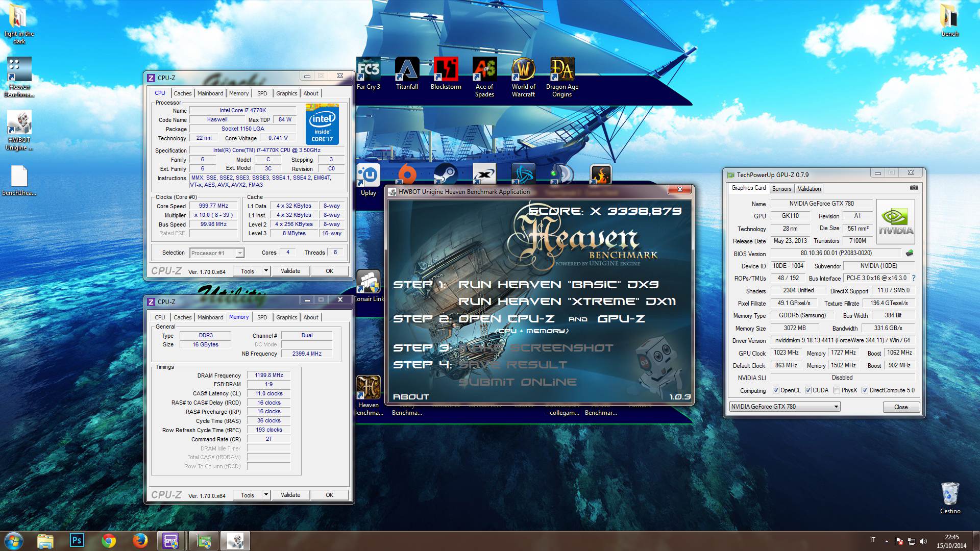Open the Blockstorm desktop shortcut
Image resolution: width=980 pixels, height=551 pixels.
[x=446, y=73]
